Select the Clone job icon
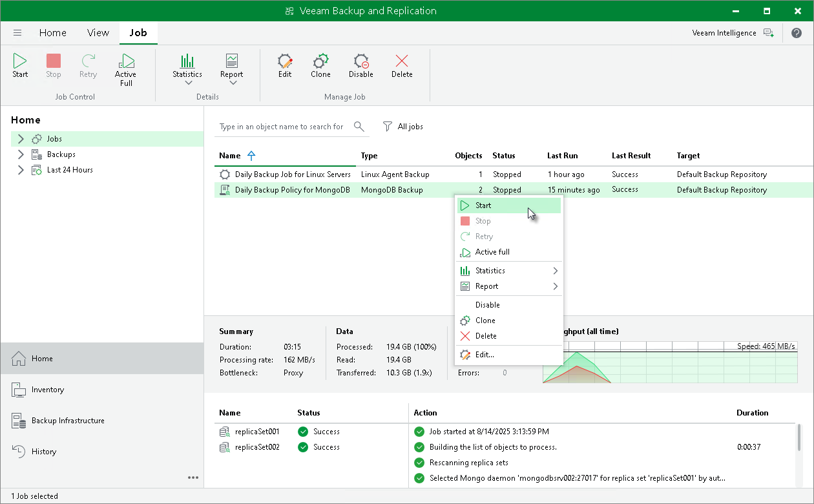814x504 pixels. 320,65
